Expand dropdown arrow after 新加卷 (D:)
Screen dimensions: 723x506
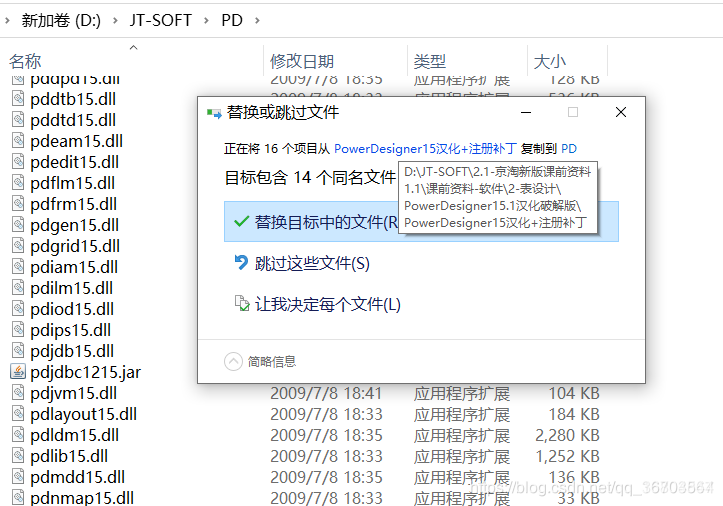coord(115,20)
